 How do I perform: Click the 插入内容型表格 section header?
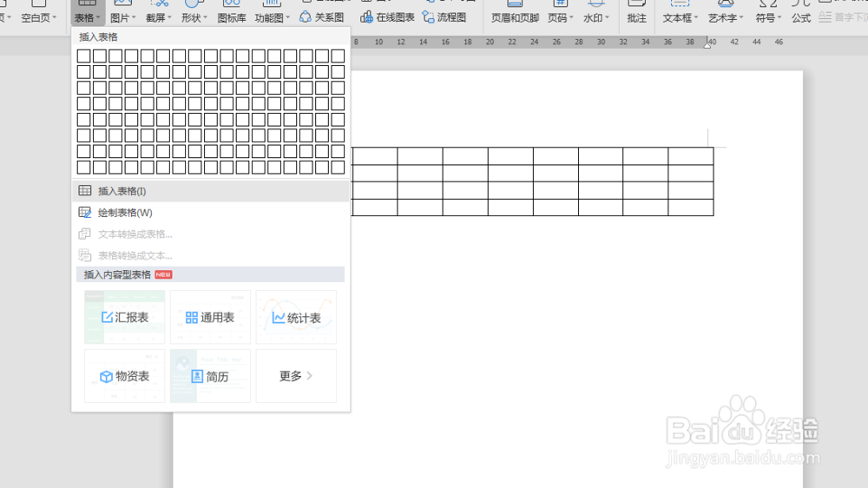(x=210, y=274)
